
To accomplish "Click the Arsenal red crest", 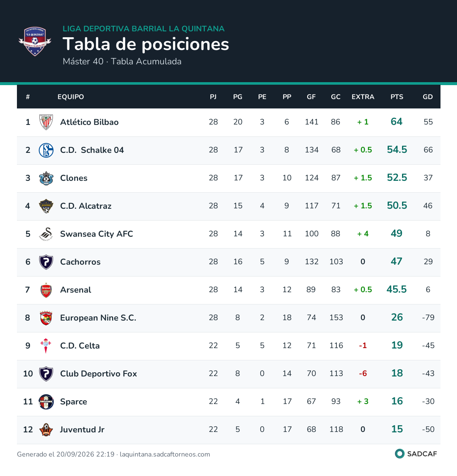I will pyautogui.click(x=46, y=290).
